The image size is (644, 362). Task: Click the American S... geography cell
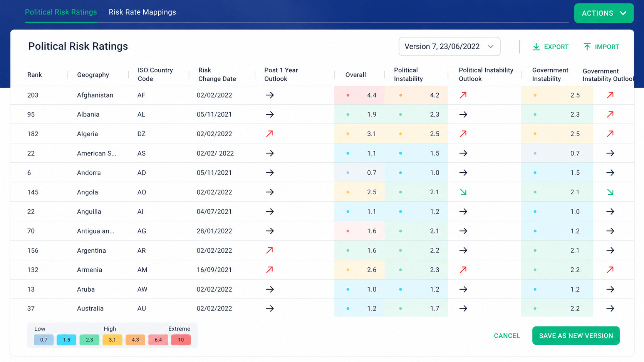[96, 153]
